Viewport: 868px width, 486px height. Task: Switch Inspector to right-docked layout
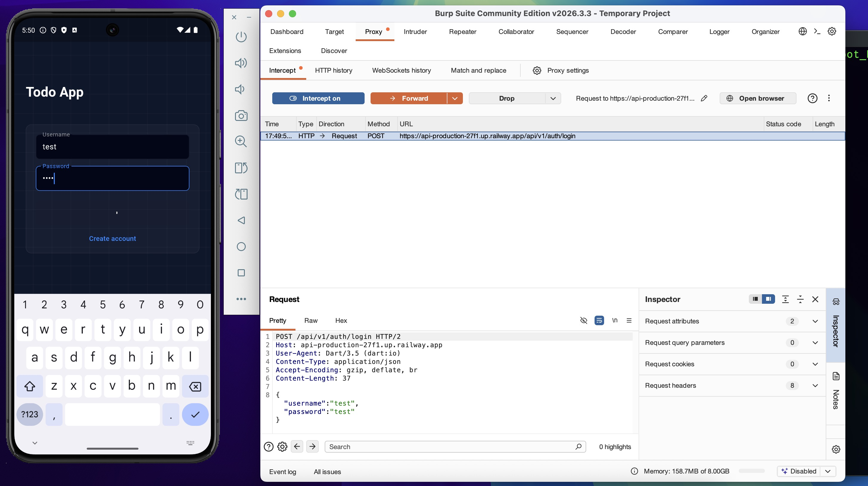coord(768,299)
